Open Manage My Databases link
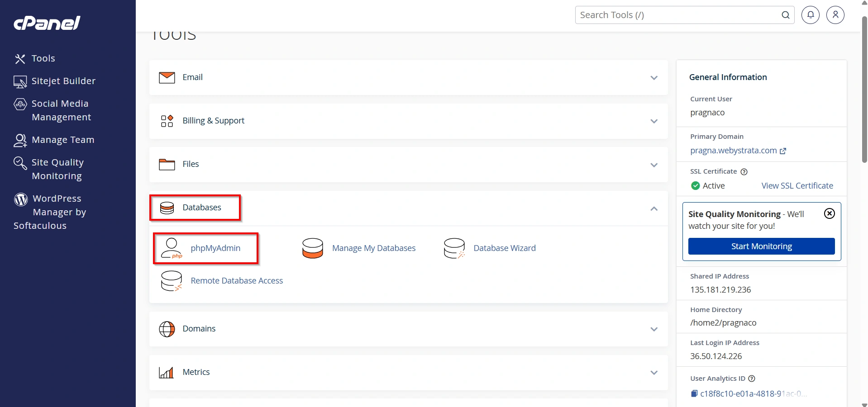The image size is (868, 407). [x=374, y=248]
